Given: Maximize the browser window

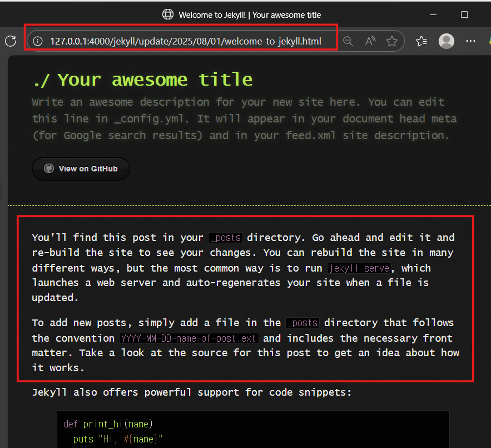Looking at the screenshot, I should (x=464, y=14).
